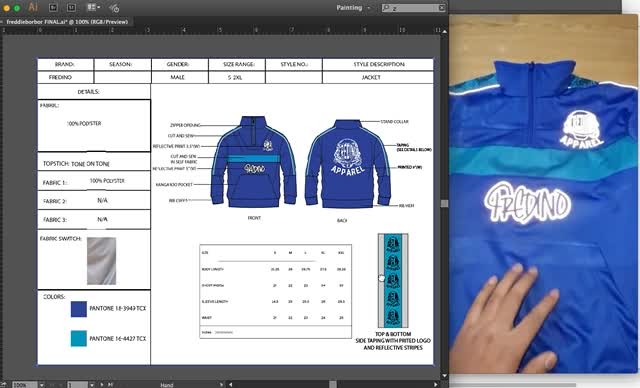Screen dimensions: 640x388
Task: Click the SEASON: header cell
Action: tap(122, 64)
